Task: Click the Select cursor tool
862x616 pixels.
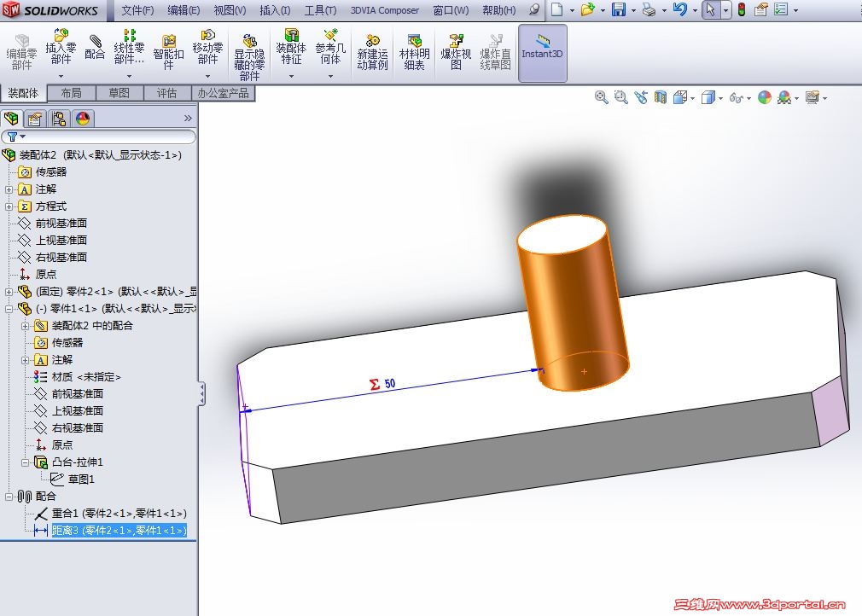Action: (711, 9)
